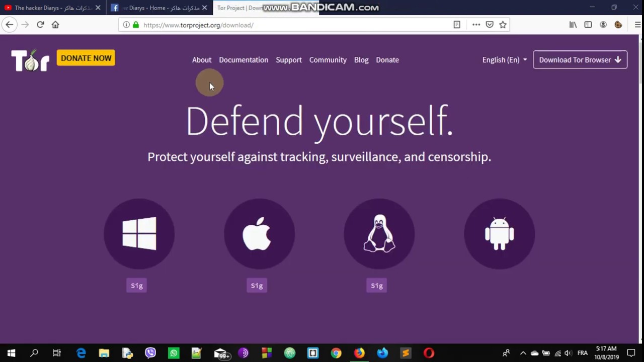This screenshot has height=362, width=644.
Task: Open Firefox home page button
Action: point(55,25)
